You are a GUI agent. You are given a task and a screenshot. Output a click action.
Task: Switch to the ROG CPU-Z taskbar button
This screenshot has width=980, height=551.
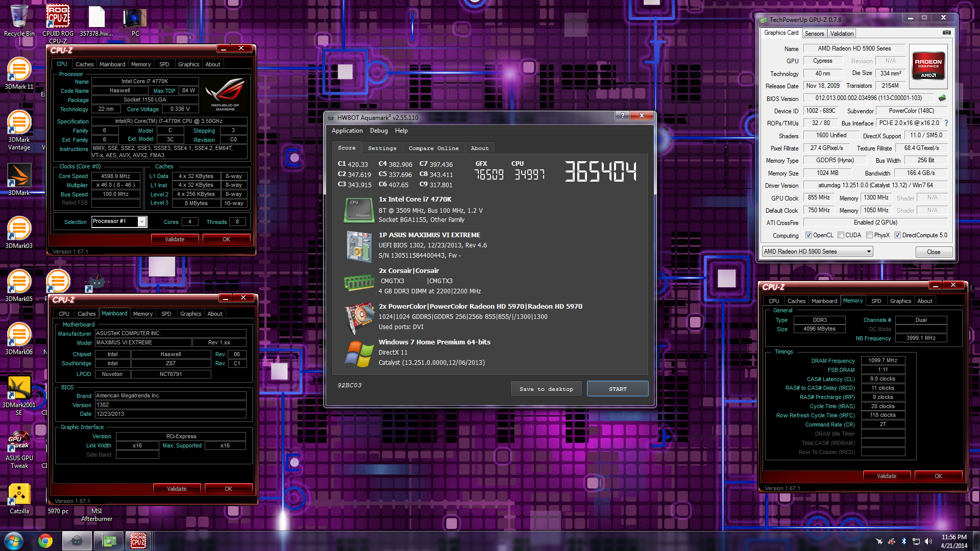click(x=138, y=541)
